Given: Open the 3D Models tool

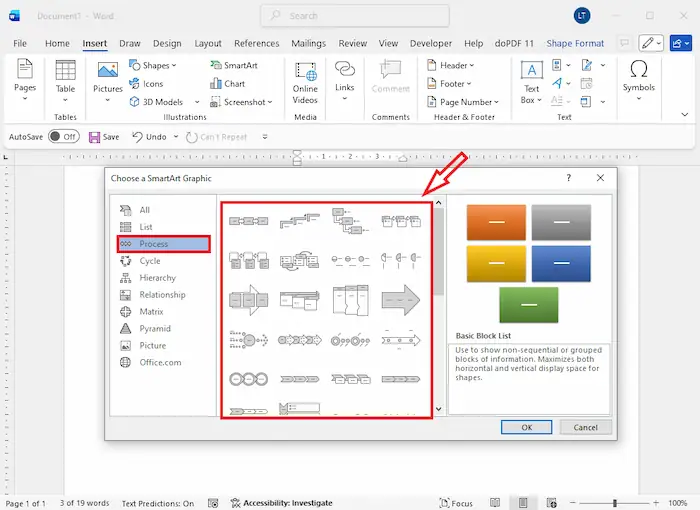Looking at the screenshot, I should [x=155, y=102].
